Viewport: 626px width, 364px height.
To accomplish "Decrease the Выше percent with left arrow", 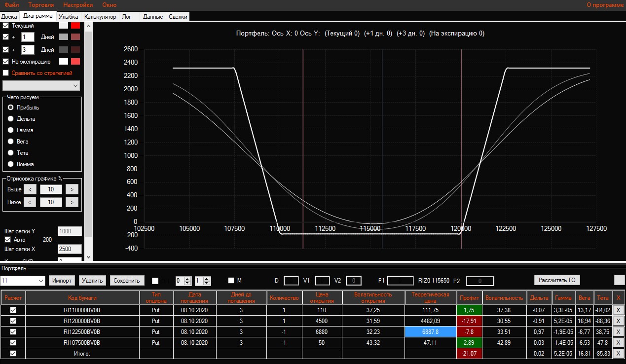I will (30, 189).
